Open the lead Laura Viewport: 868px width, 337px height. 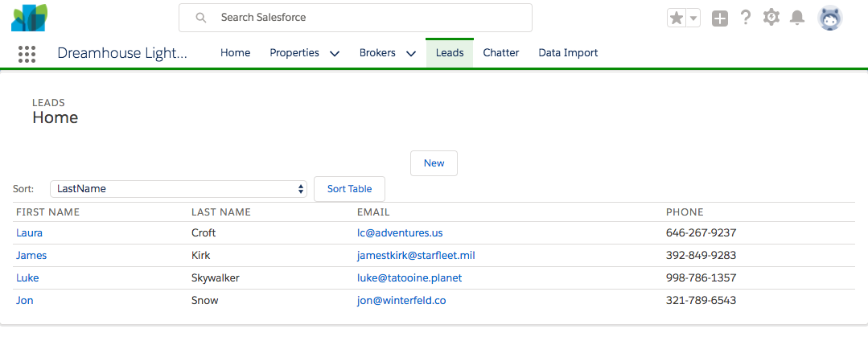pyautogui.click(x=29, y=233)
